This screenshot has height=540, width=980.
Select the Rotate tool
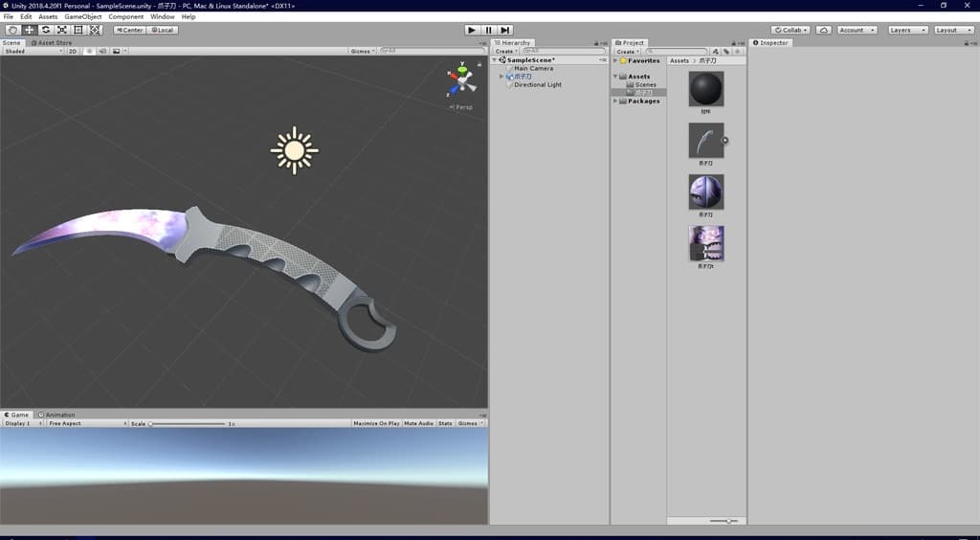click(x=45, y=30)
